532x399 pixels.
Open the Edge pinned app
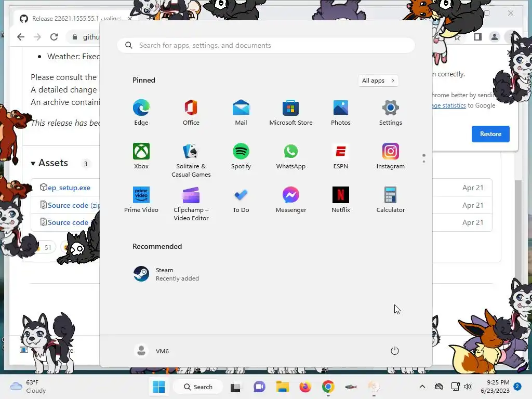pyautogui.click(x=141, y=113)
